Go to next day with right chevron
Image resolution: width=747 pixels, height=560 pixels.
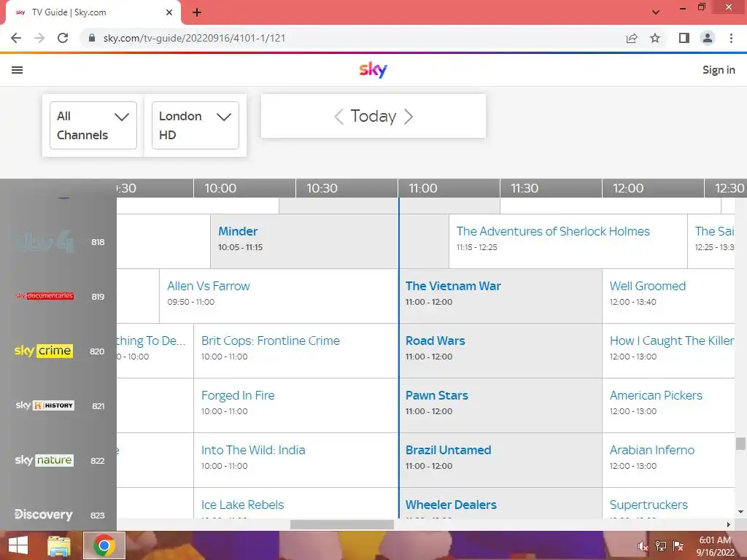point(409,117)
